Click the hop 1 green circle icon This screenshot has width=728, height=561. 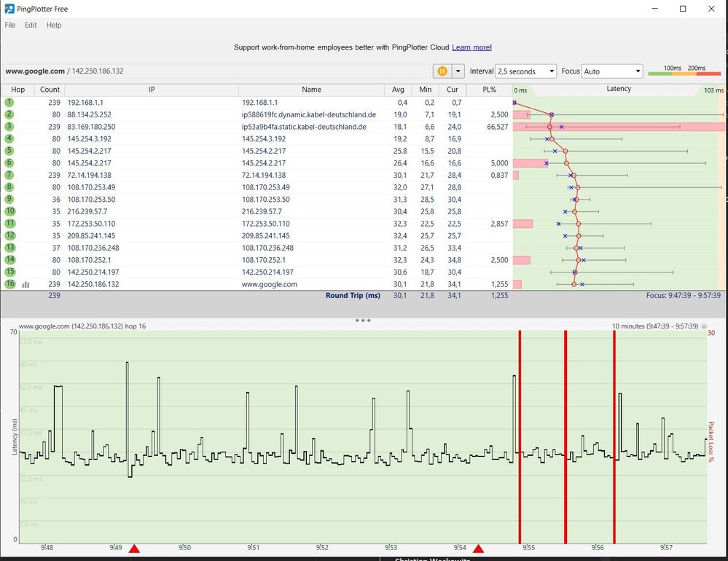(9, 103)
